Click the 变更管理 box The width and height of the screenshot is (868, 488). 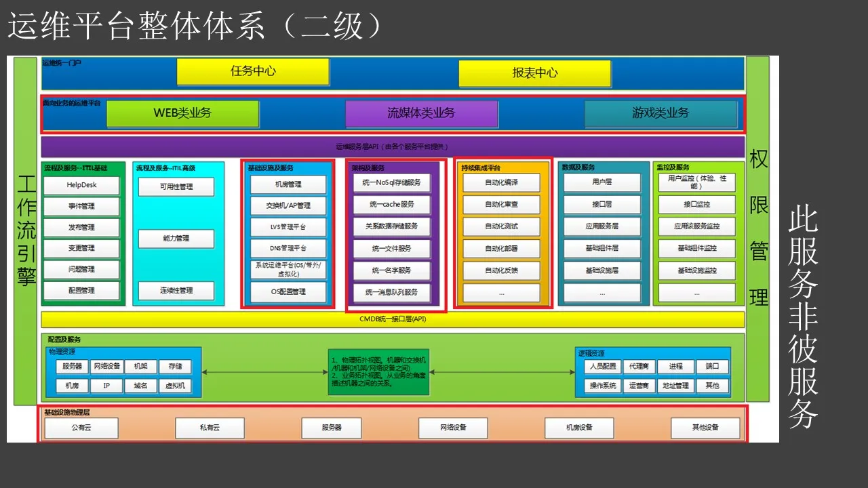coord(82,249)
